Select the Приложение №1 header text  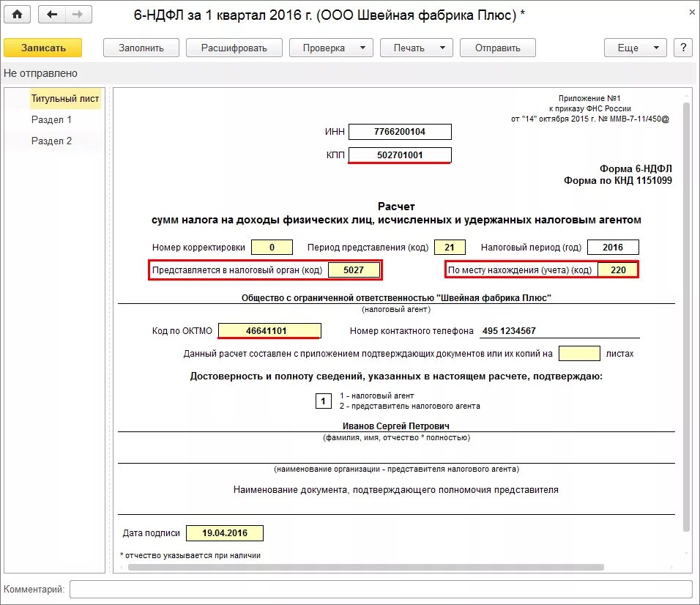589,98
